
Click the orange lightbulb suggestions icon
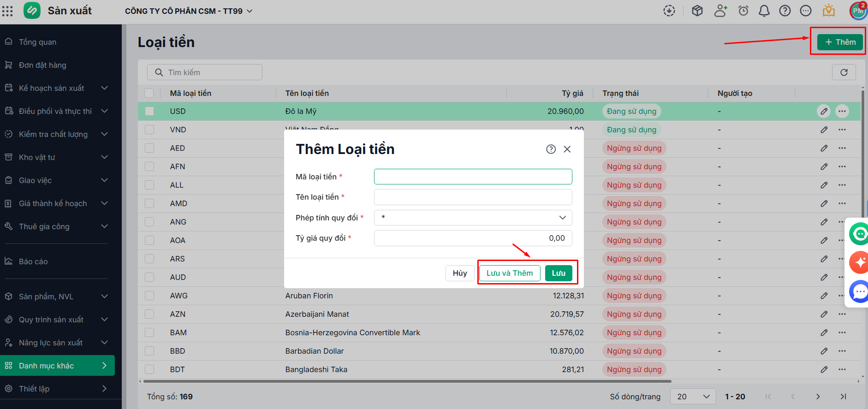[x=829, y=11]
